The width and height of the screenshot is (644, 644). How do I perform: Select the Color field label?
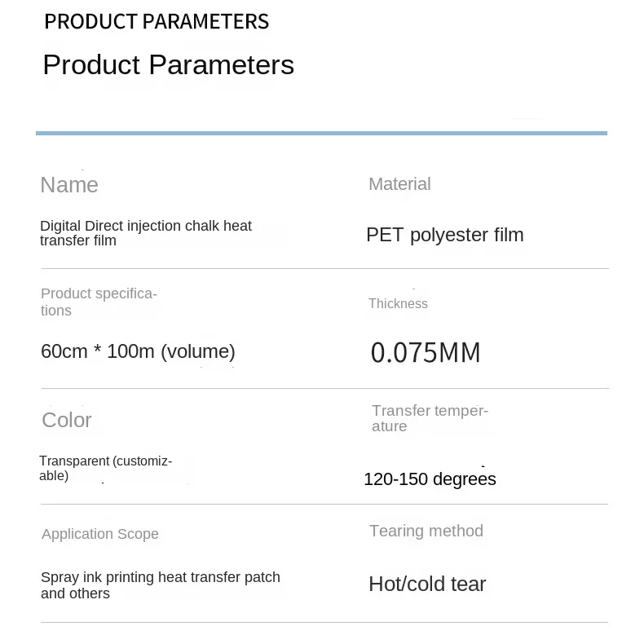coord(67,420)
